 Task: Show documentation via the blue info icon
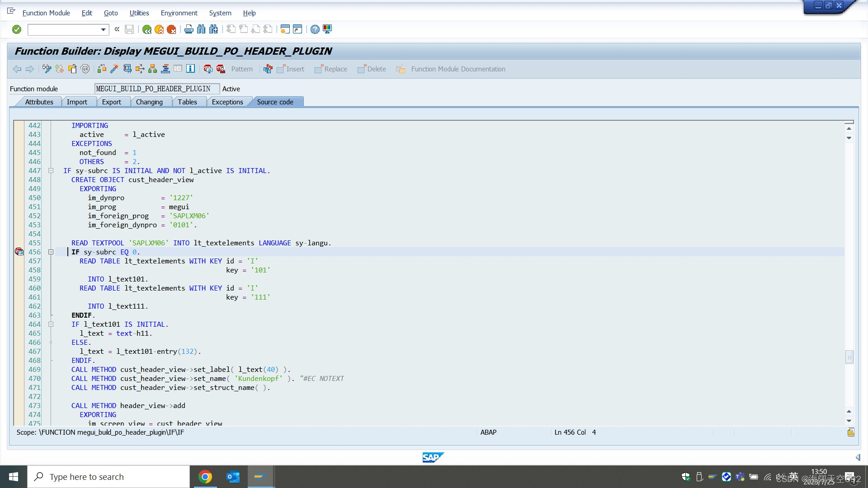[x=190, y=69]
